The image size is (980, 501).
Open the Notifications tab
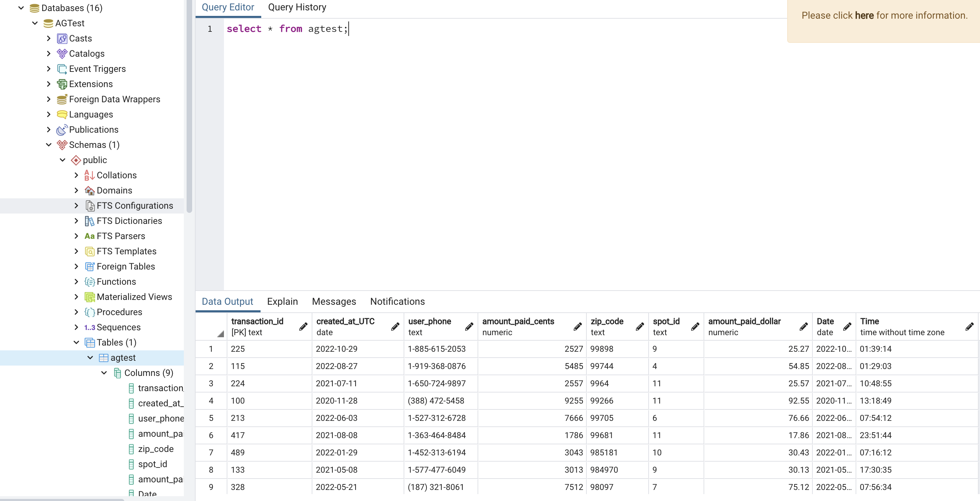[x=397, y=302]
